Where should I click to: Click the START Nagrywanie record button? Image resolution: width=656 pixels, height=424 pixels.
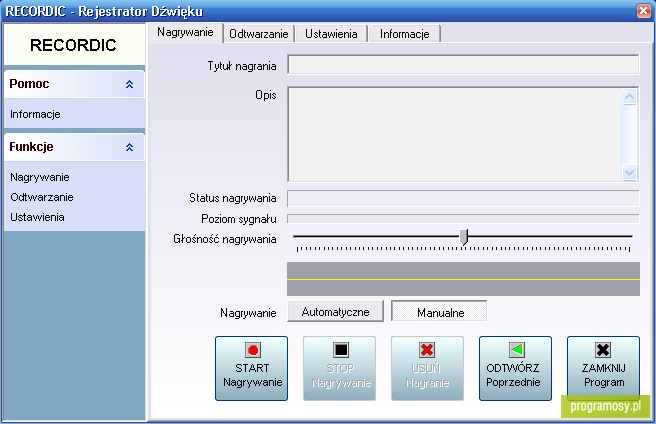tap(251, 368)
